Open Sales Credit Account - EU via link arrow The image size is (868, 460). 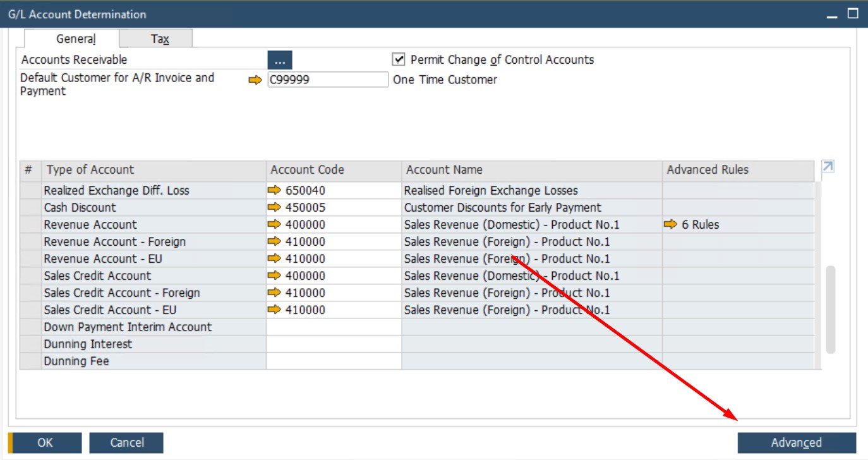click(274, 310)
